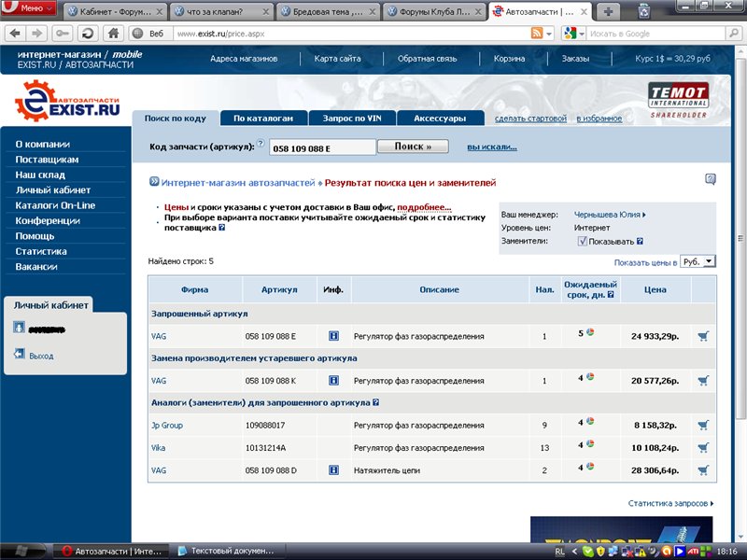Reload the current page
Screen dimensions: 747x560
point(88,34)
